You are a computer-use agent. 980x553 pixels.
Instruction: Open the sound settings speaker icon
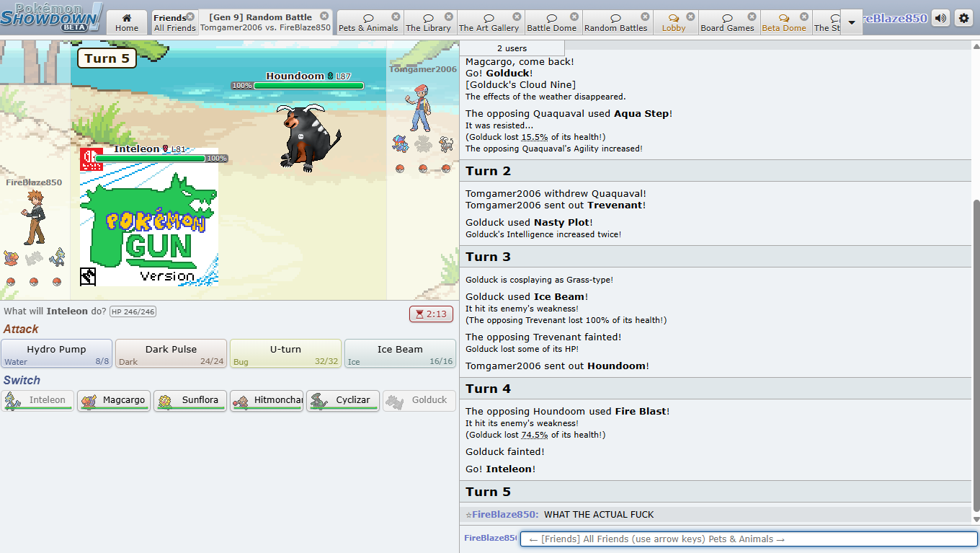click(940, 18)
